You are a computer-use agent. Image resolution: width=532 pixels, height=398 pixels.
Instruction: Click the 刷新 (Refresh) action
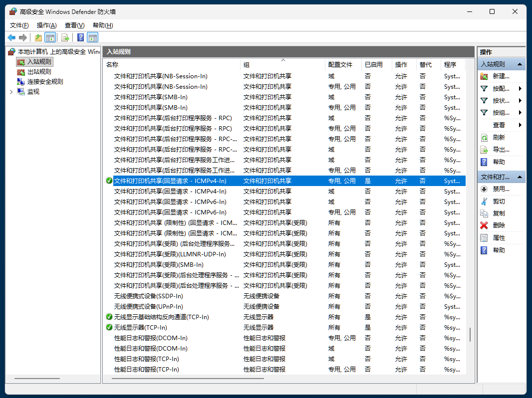click(x=499, y=138)
